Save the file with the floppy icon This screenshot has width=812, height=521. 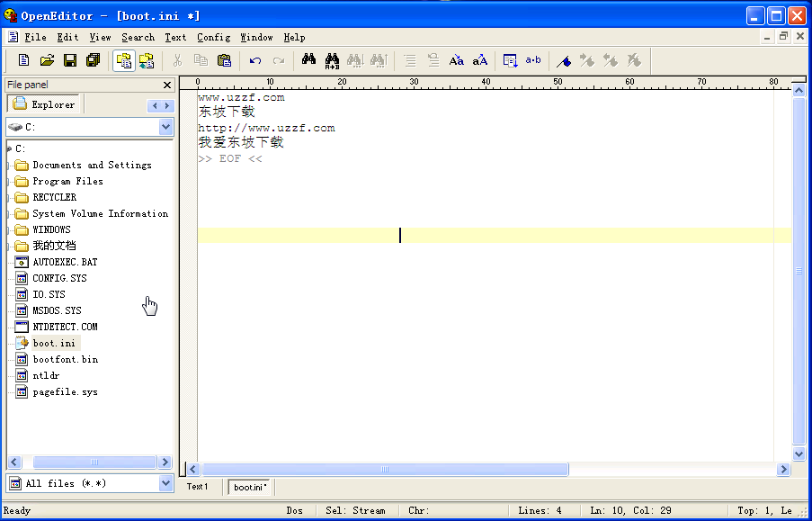(70, 60)
